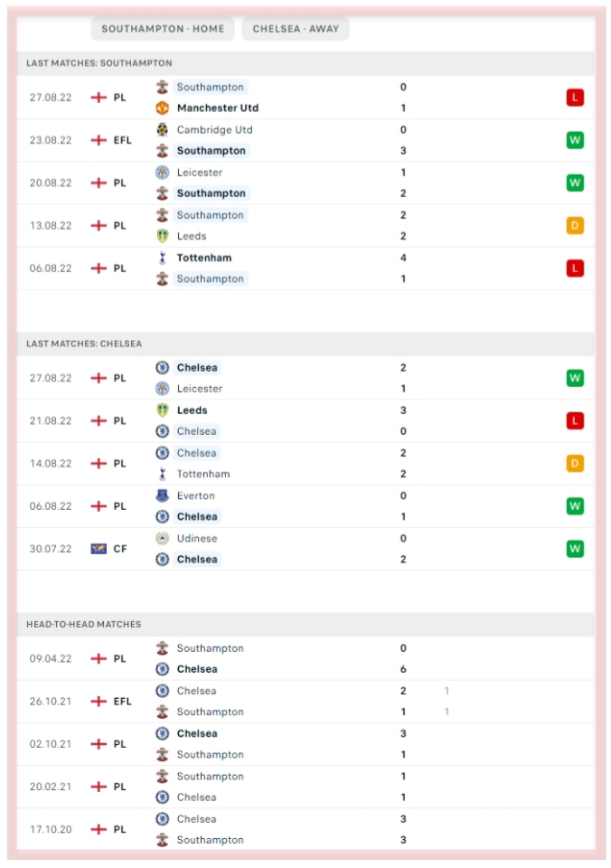Click the green W badge for Udinese vs Chelsea
The height and width of the screenshot is (868, 611).
click(x=575, y=549)
